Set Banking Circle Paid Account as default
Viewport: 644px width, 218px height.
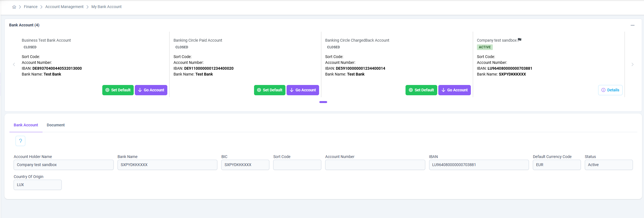270,90
